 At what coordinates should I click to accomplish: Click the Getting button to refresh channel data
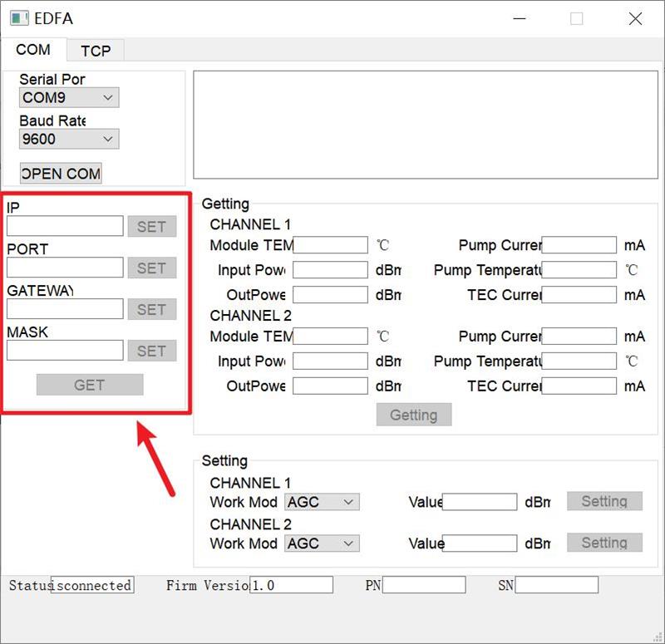click(x=413, y=414)
